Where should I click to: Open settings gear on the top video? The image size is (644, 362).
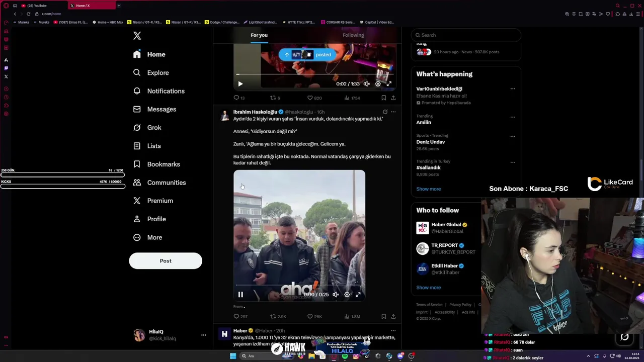tap(378, 84)
